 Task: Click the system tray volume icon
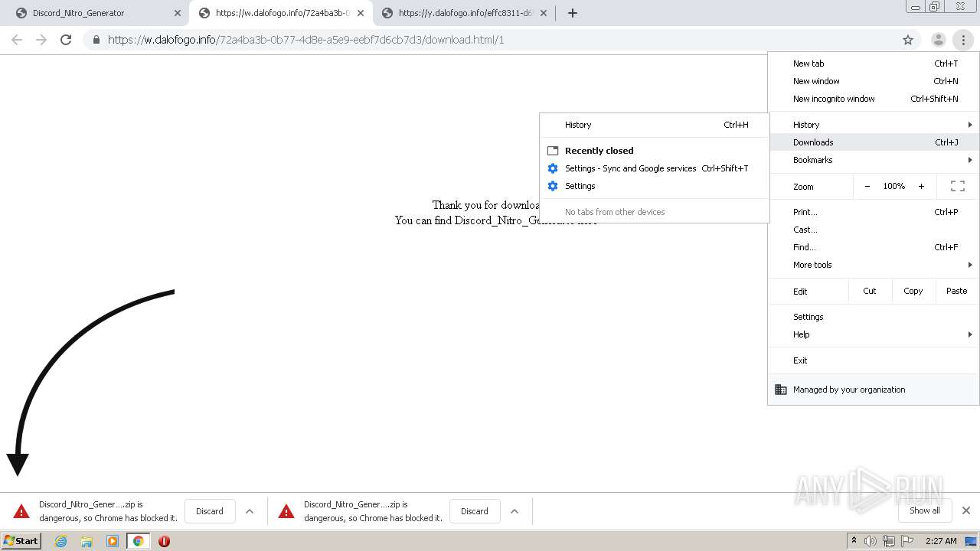pos(871,541)
